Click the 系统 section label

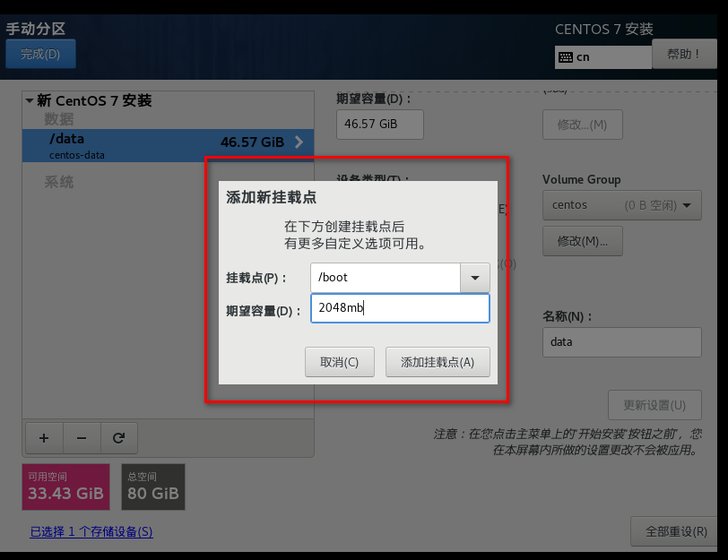59,182
